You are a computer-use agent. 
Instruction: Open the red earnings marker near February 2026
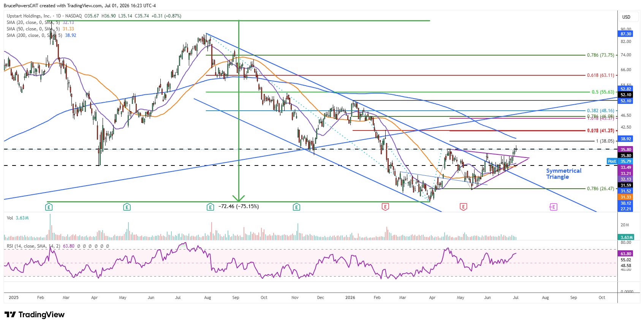coord(385,207)
